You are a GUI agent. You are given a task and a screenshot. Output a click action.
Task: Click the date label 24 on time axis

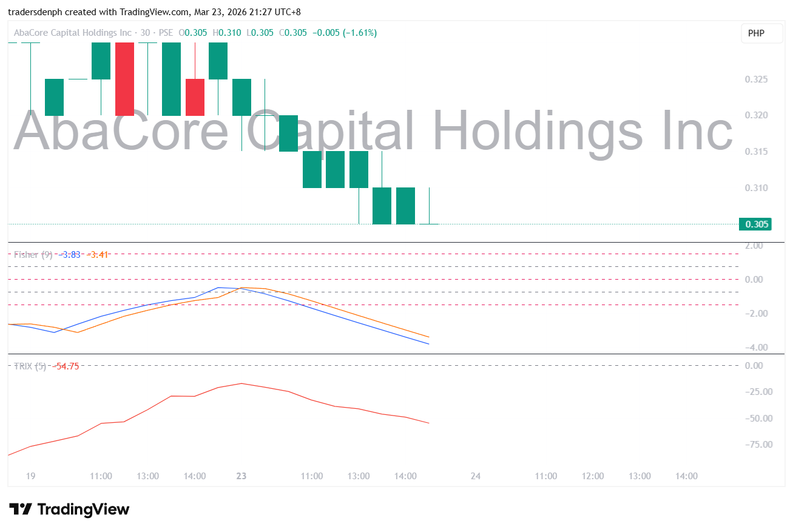click(x=476, y=476)
